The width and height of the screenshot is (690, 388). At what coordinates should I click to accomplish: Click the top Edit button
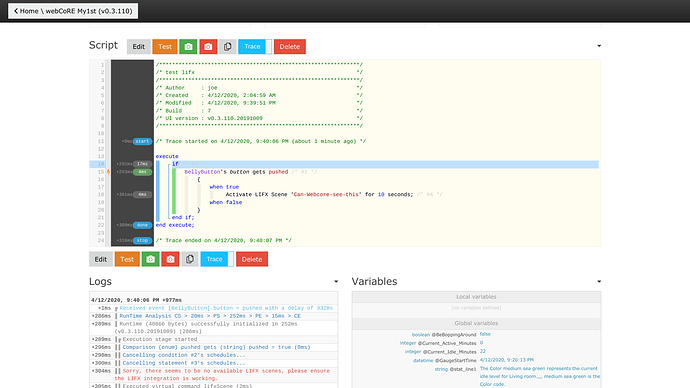139,47
